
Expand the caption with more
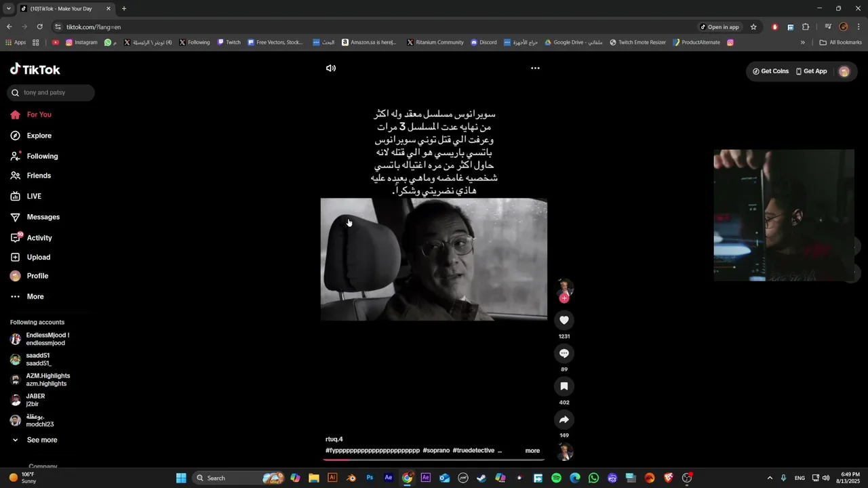pos(532,451)
